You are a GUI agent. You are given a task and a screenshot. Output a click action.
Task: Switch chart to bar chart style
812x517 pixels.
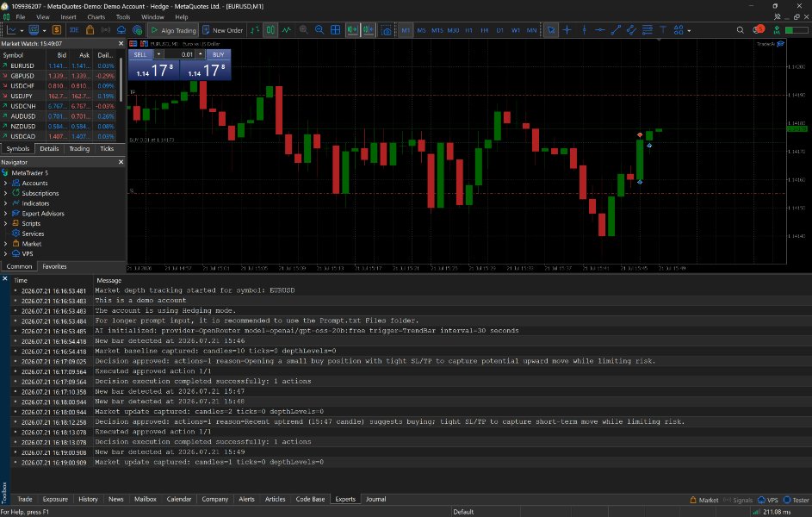point(255,30)
